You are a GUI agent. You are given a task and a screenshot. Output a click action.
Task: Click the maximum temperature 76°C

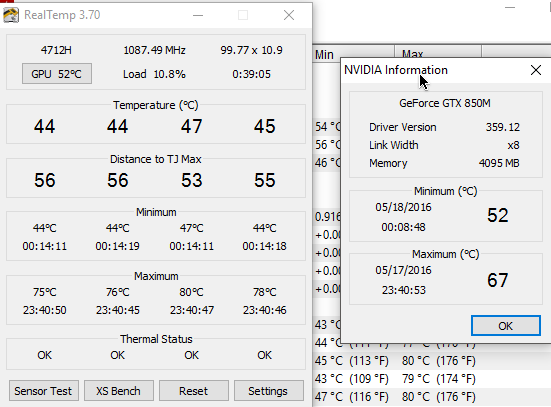coord(118,292)
